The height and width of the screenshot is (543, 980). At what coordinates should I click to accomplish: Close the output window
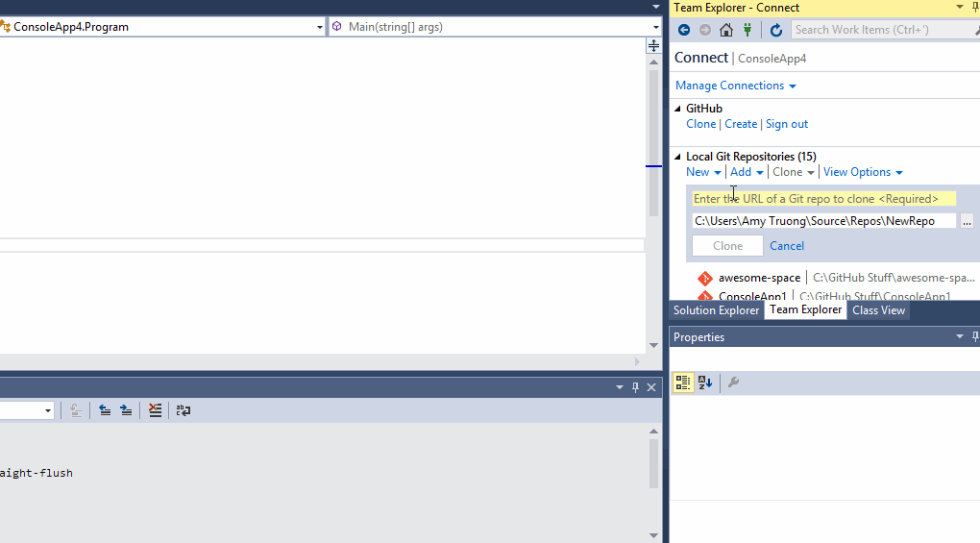tap(651, 387)
